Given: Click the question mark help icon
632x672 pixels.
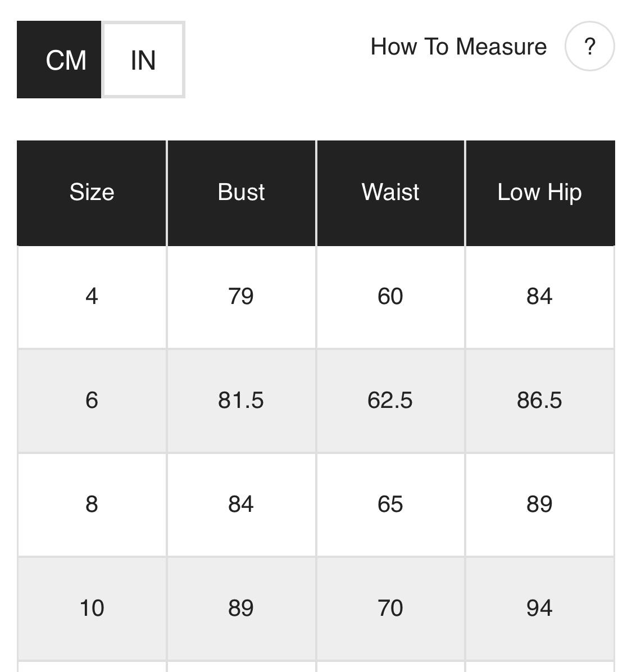Looking at the screenshot, I should (589, 46).
